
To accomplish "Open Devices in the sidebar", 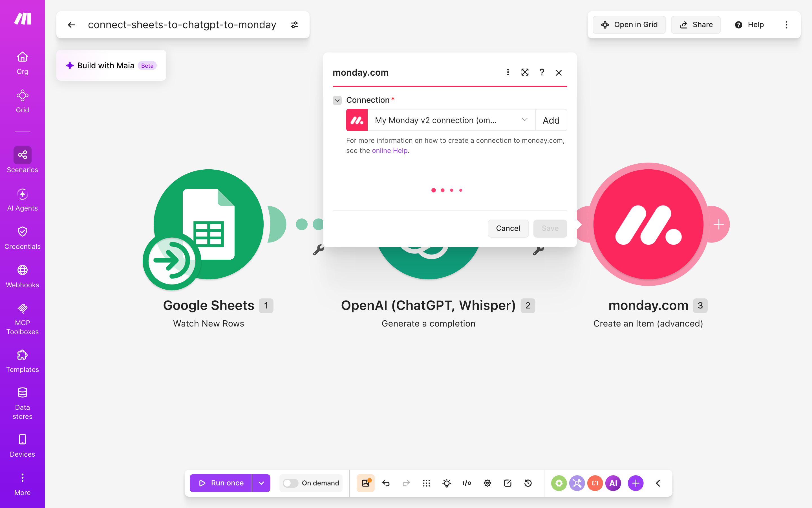I will pyautogui.click(x=23, y=446).
